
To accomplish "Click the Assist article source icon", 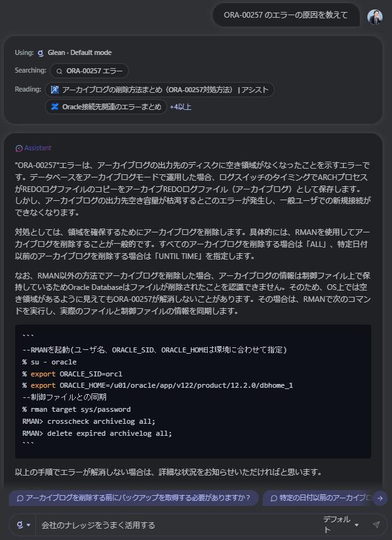I will (55, 90).
